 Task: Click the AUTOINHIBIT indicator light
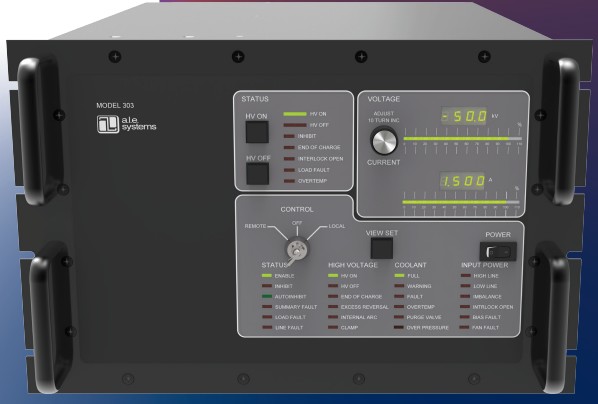267,296
